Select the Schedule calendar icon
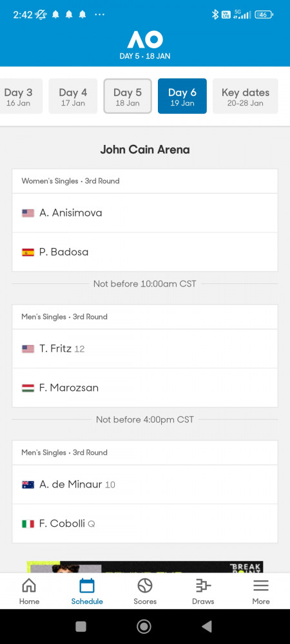 coord(87,585)
